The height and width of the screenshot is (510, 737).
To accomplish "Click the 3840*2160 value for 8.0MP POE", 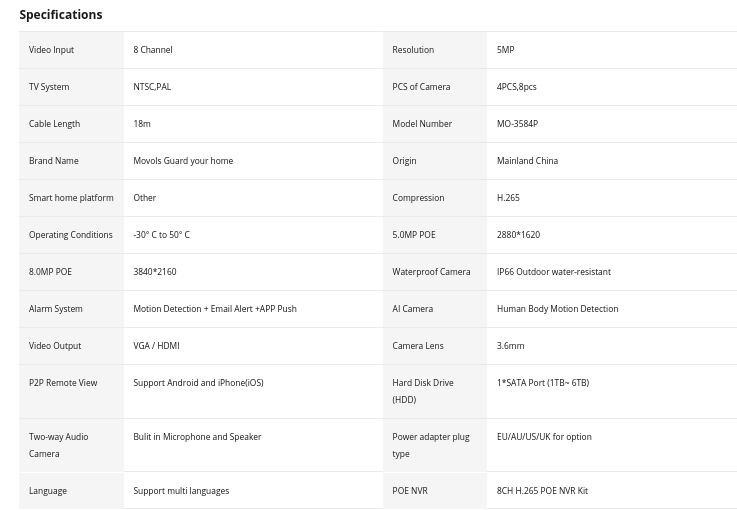I will pos(155,272).
